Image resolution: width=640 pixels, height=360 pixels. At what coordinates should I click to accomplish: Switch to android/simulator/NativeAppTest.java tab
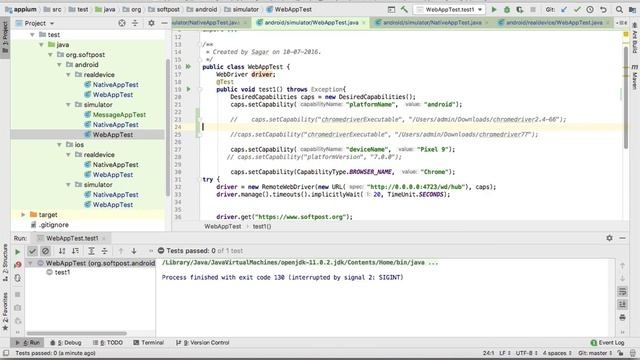click(432, 22)
